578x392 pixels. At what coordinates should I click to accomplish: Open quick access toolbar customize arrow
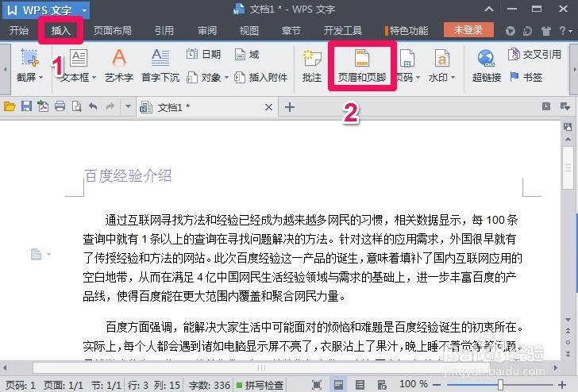coord(128,106)
